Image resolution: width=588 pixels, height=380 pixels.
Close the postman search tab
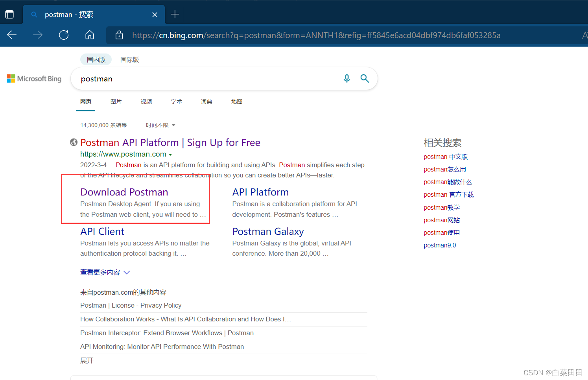tap(155, 15)
